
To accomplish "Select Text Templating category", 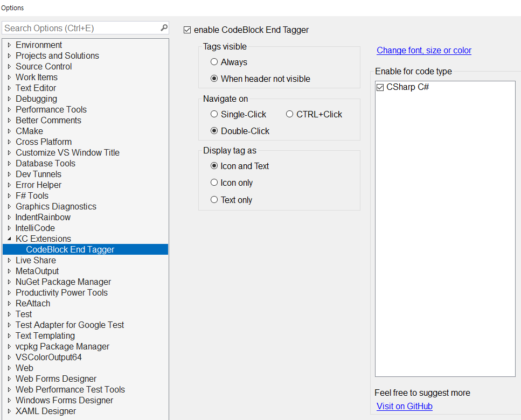I will point(45,335).
